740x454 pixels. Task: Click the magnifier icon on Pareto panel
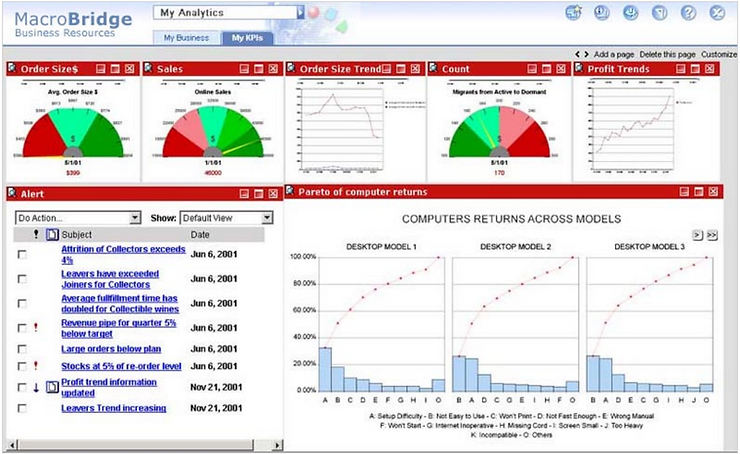click(290, 191)
